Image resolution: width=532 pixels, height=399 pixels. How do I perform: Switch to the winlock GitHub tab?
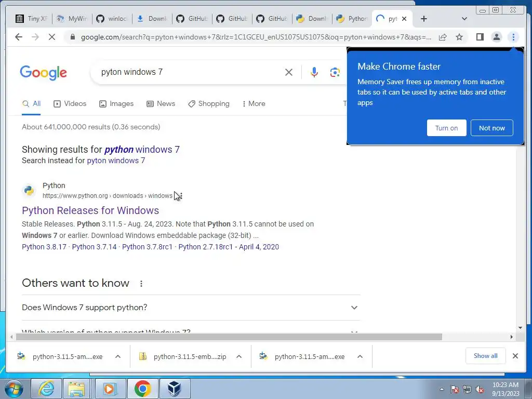pyautogui.click(x=112, y=19)
